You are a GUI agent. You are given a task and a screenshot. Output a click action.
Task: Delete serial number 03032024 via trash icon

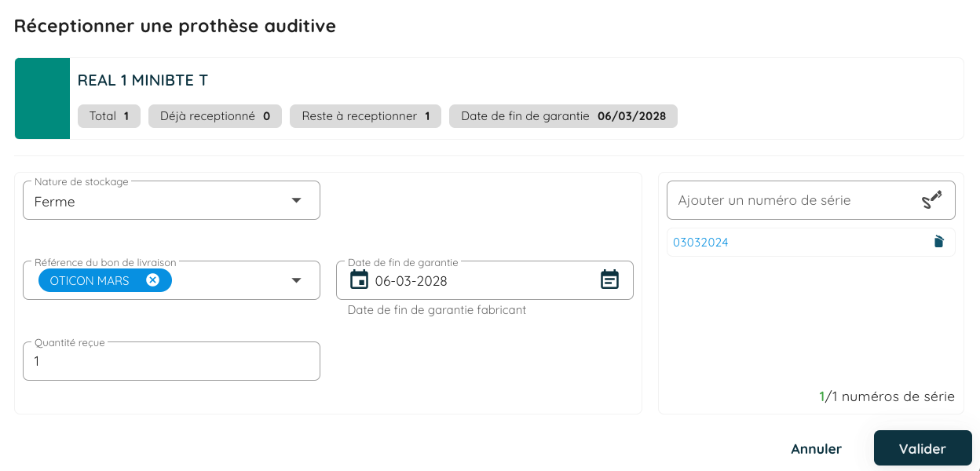(x=939, y=242)
